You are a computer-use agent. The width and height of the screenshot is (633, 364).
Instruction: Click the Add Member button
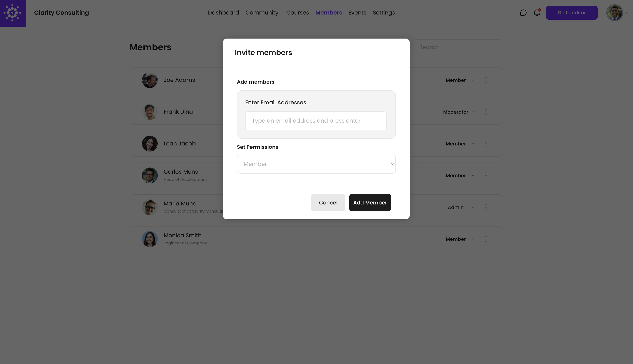[370, 202]
